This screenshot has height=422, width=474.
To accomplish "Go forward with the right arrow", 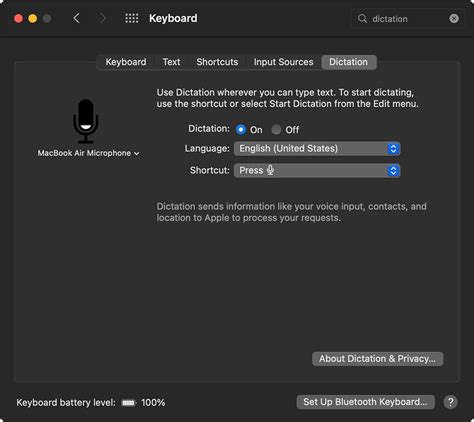I will tap(102, 18).
